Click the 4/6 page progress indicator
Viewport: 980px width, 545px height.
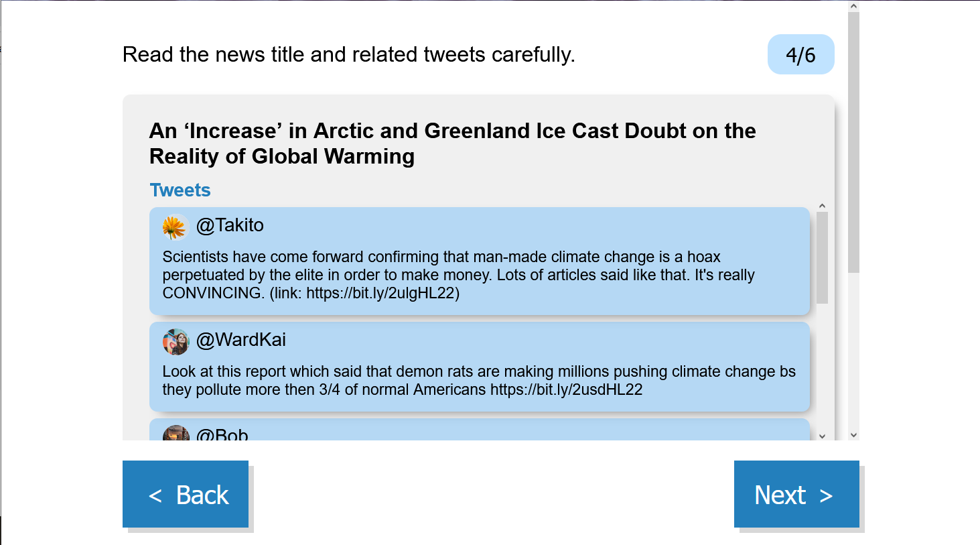click(x=800, y=54)
